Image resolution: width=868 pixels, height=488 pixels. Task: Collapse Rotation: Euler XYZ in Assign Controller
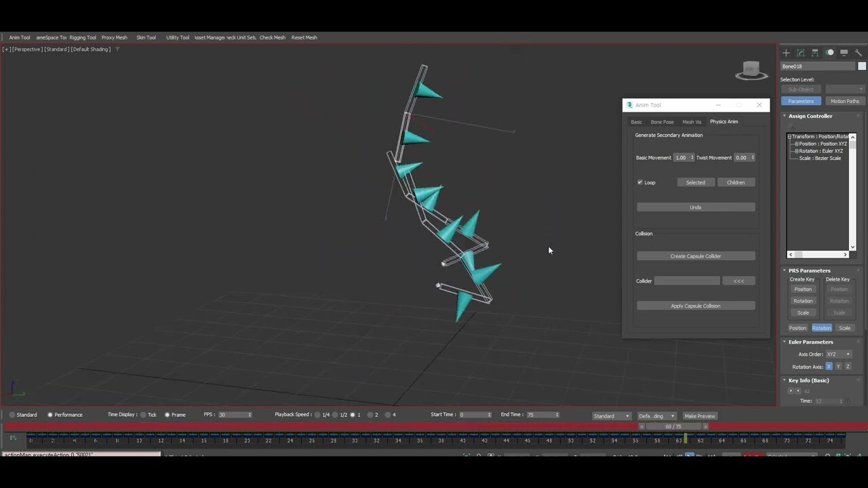coord(797,150)
